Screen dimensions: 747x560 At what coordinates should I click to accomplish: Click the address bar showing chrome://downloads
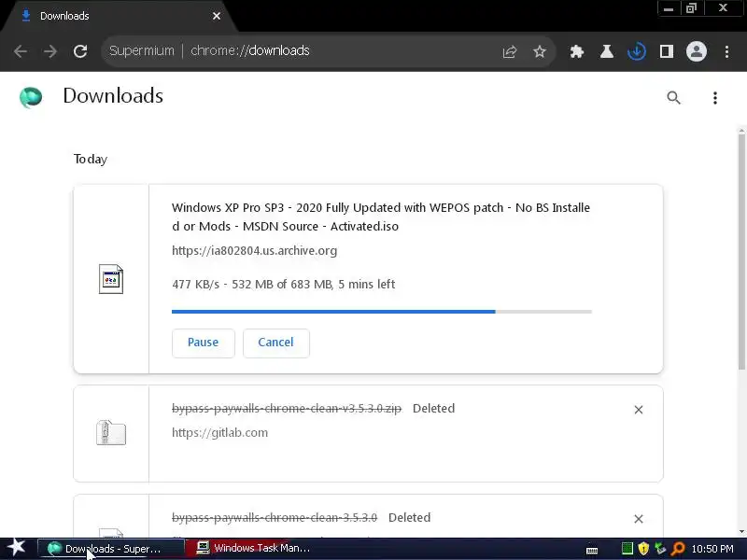pos(329,51)
